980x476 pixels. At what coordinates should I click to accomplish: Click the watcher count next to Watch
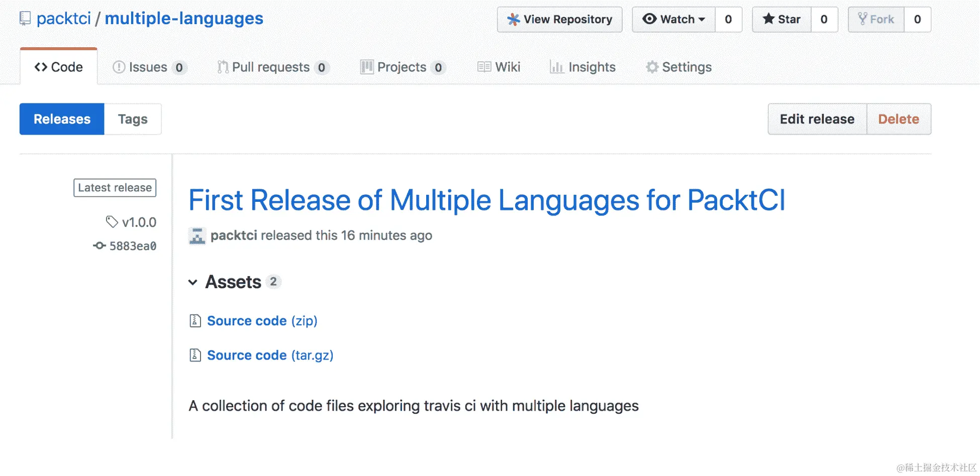point(728,20)
